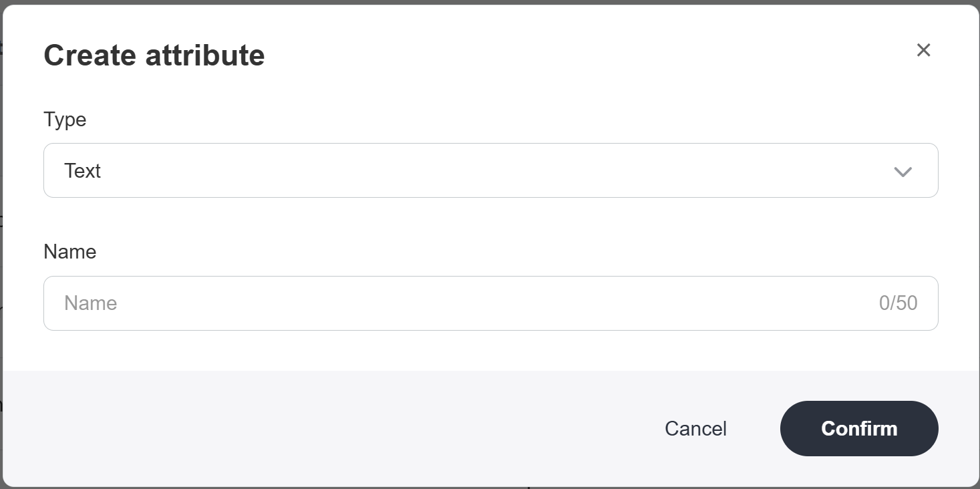Select the Text value in Type selector
Viewport: 980px width, 489px height.
(83, 171)
